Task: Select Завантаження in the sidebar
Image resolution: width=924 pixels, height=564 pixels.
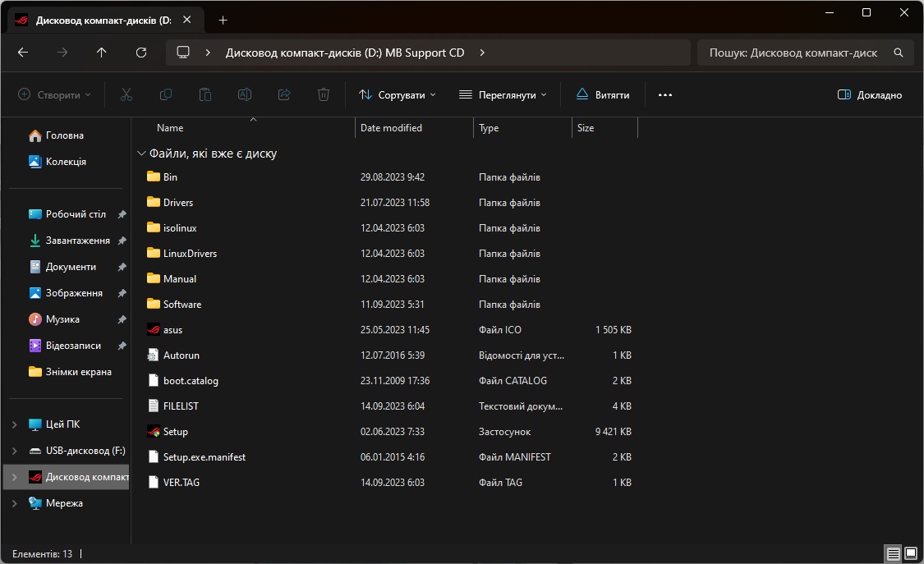Action: point(77,241)
